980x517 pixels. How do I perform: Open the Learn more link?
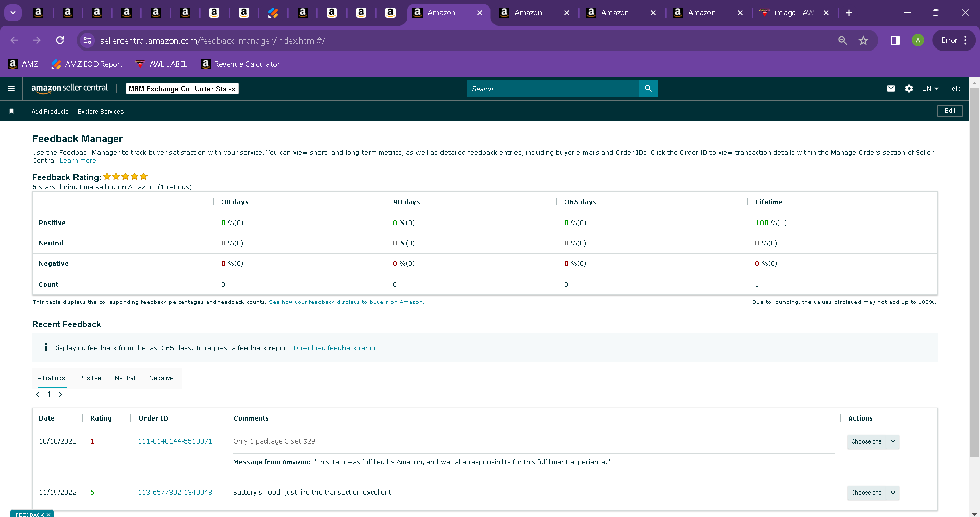tap(78, 161)
